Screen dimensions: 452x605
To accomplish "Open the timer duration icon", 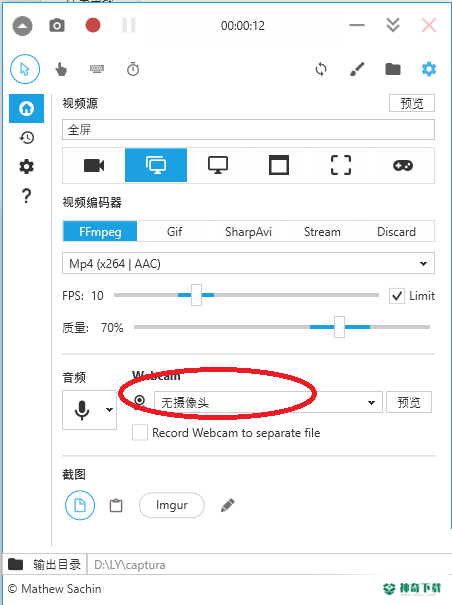I will [x=133, y=69].
